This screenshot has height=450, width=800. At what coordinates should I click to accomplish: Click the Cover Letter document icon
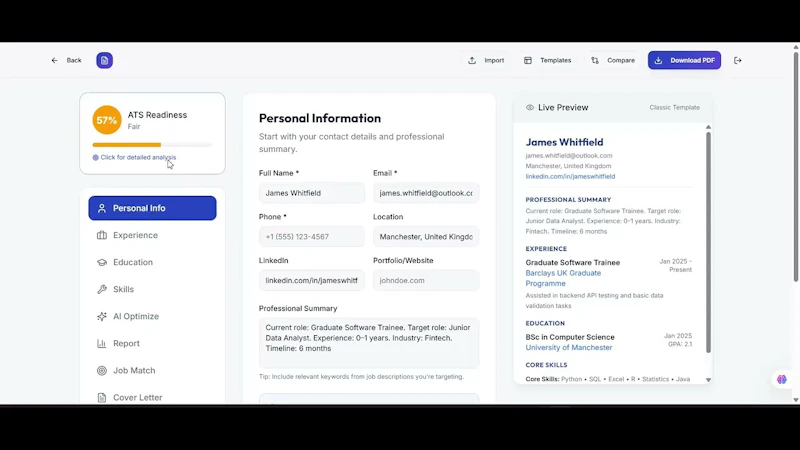[102, 397]
